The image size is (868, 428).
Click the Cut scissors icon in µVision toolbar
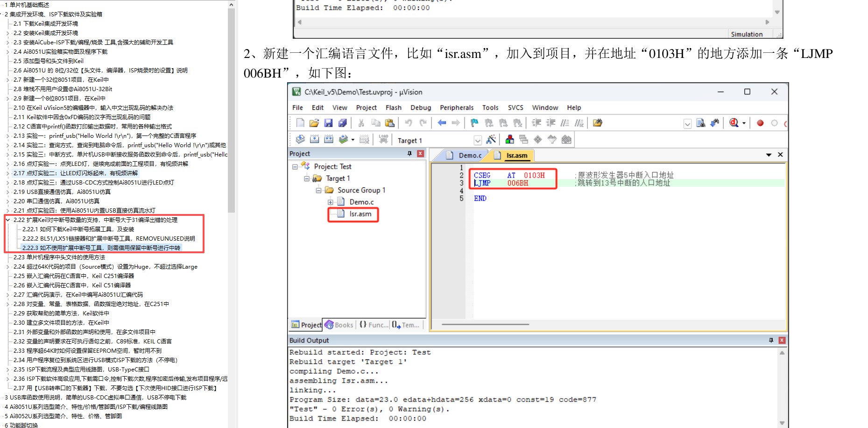pyautogui.click(x=361, y=123)
